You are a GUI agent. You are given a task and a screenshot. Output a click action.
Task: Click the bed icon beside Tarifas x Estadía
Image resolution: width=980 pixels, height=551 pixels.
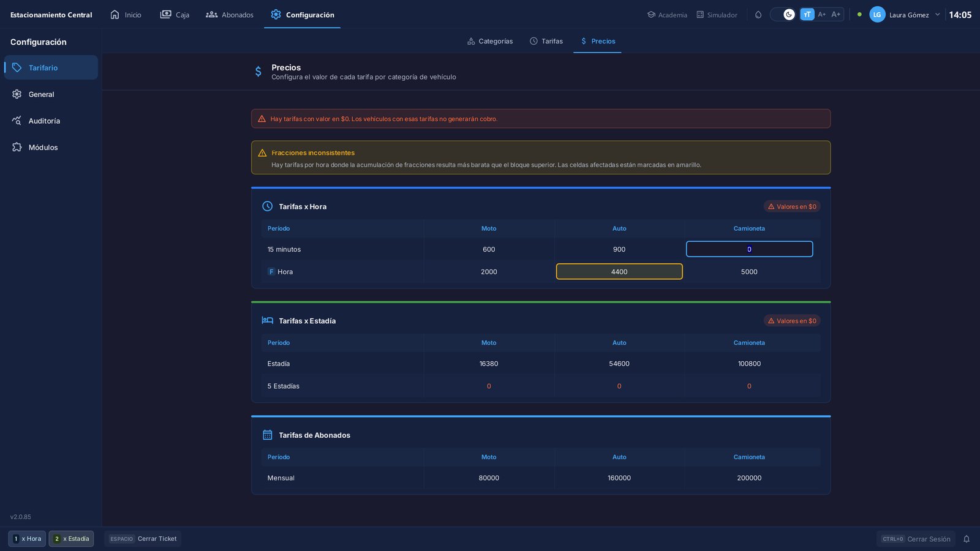pyautogui.click(x=268, y=321)
